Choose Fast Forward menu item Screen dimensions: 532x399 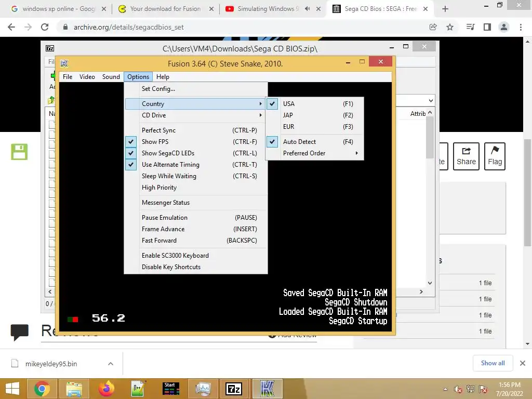(196, 241)
